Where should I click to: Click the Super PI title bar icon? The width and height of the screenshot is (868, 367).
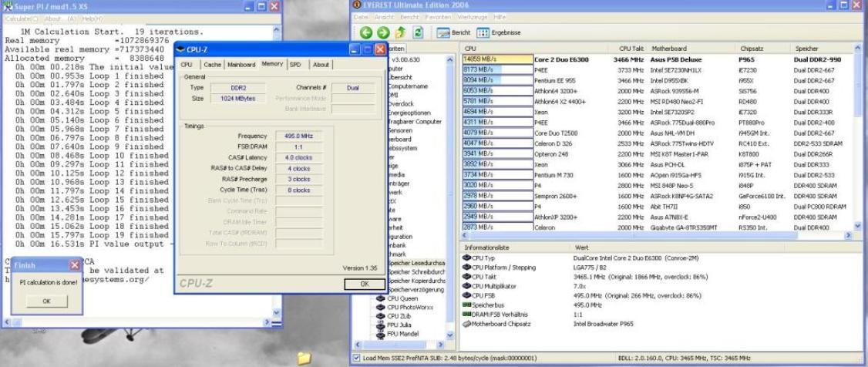click(8, 7)
